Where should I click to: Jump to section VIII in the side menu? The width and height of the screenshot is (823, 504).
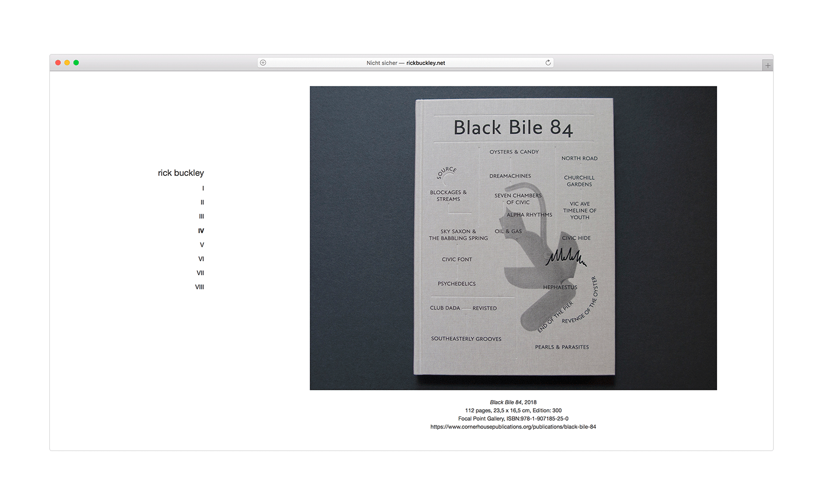coord(200,287)
